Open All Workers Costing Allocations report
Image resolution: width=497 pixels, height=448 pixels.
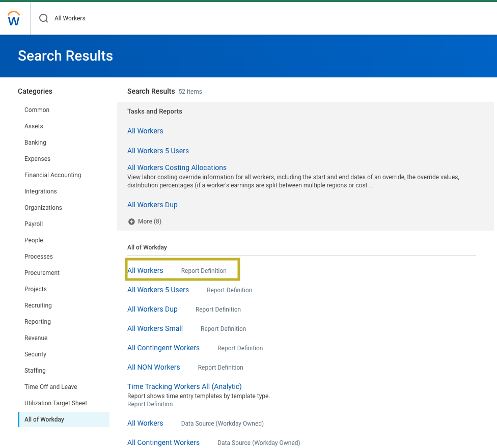pos(177,167)
